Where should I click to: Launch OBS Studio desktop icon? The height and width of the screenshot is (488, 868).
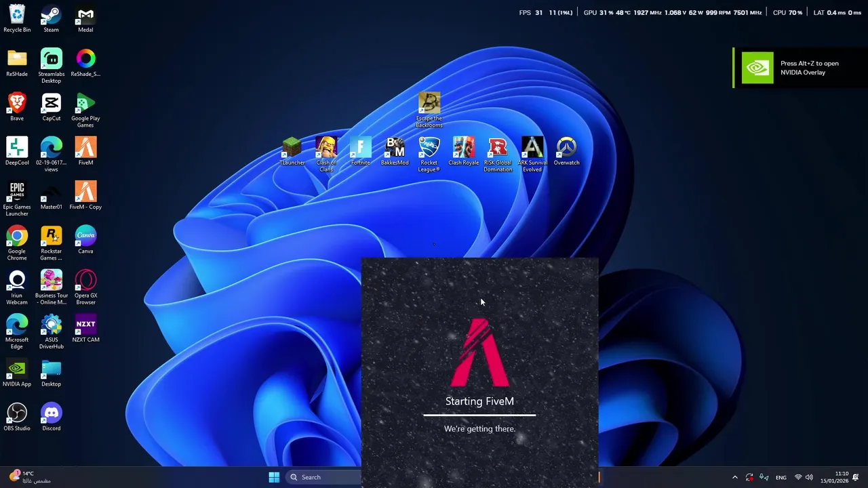(x=17, y=416)
